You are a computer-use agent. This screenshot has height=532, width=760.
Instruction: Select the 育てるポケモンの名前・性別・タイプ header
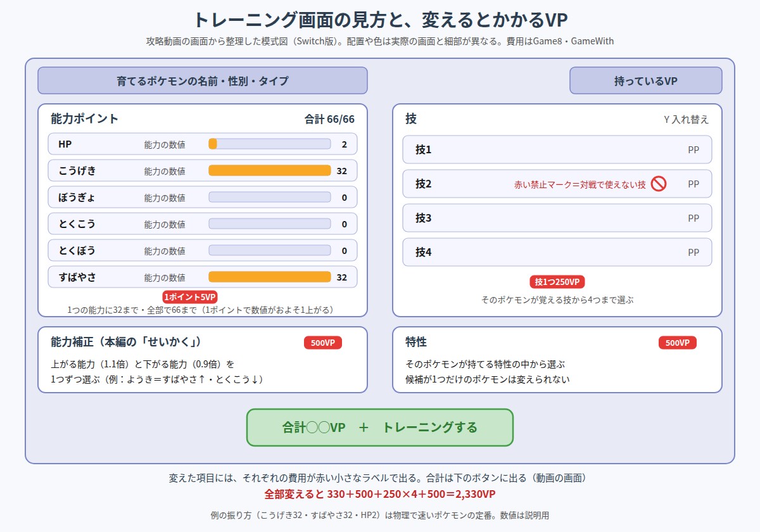[203, 80]
